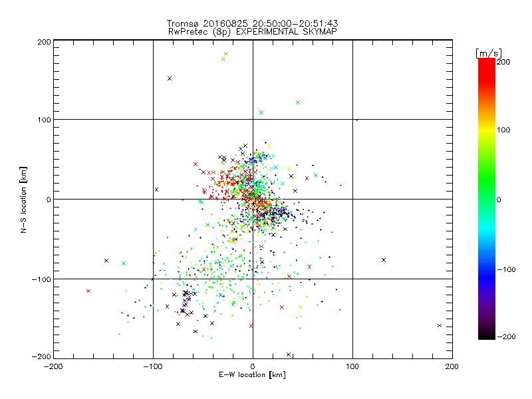Click the black X marker at the plot's bottom edge

pyautogui.click(x=289, y=354)
